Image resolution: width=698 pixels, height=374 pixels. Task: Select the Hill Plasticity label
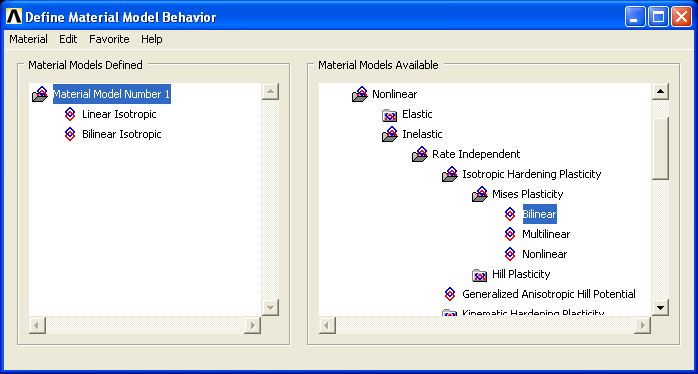click(521, 274)
